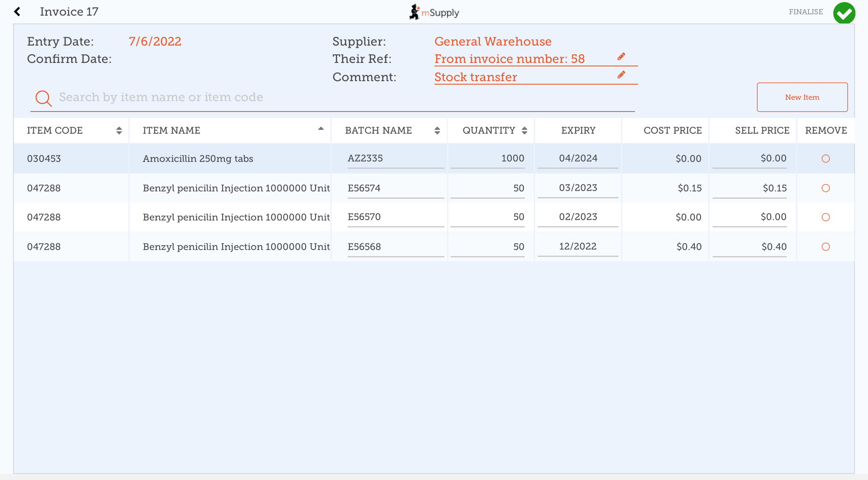This screenshot has height=480, width=868.
Task: Click the Sell Price column header
Action: [762, 131]
